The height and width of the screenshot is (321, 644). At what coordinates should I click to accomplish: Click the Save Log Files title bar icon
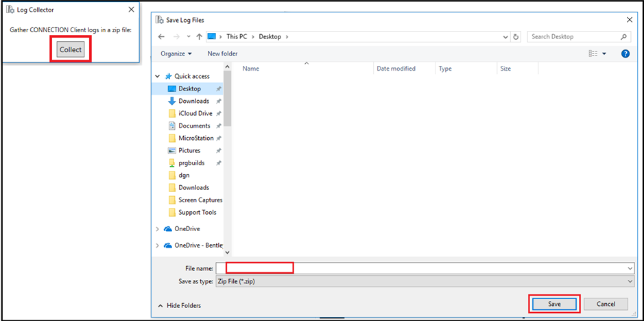tap(160, 20)
